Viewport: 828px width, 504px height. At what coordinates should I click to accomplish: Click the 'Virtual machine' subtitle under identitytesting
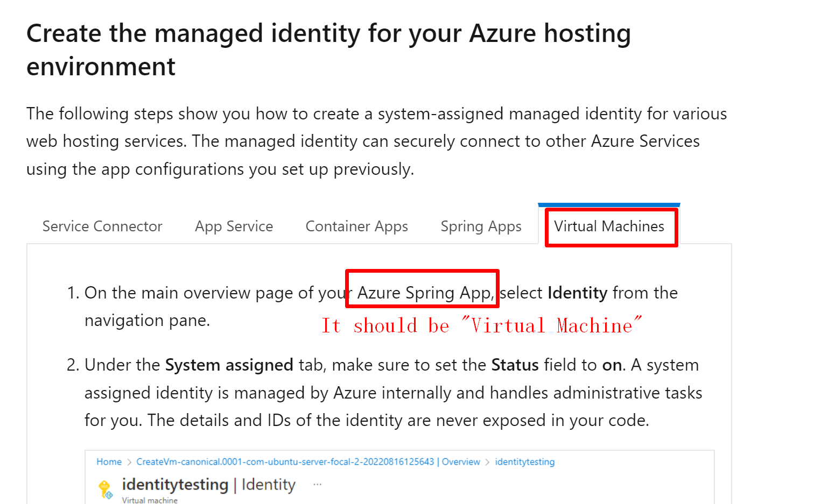point(150,500)
